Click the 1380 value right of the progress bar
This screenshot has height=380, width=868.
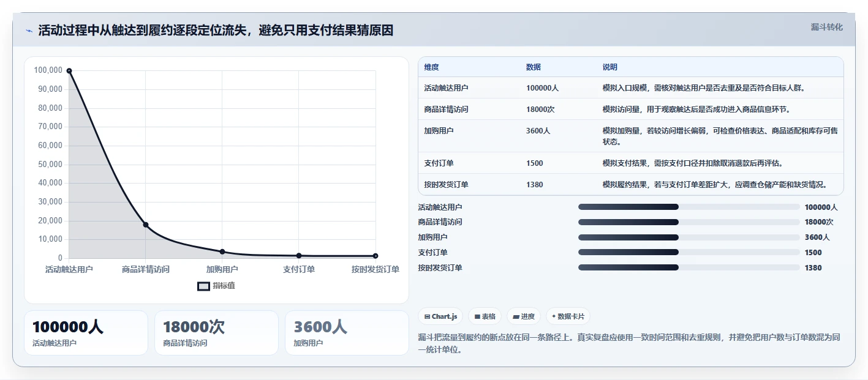point(813,268)
